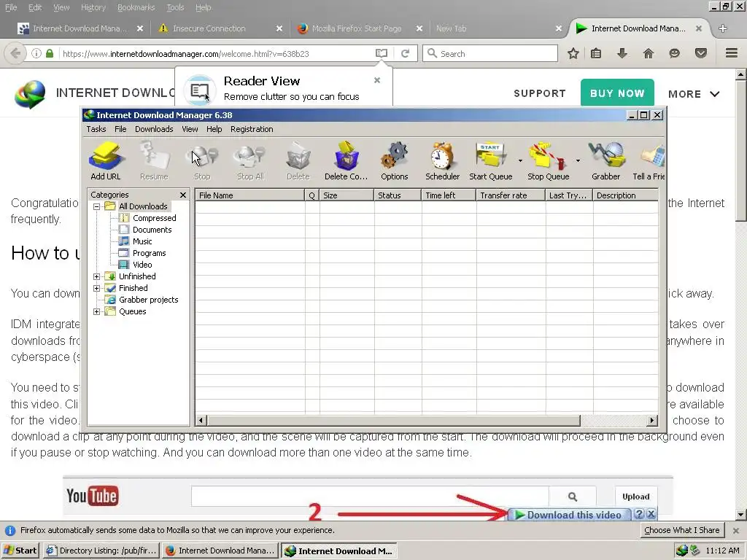Click the Resume toolbar icon
This screenshot has height=560, width=747.
(154, 160)
